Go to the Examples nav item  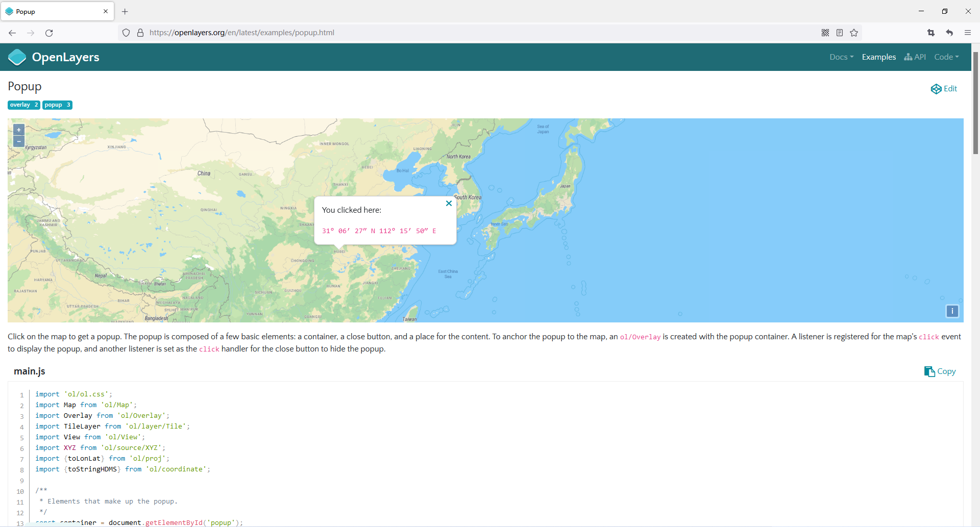(x=878, y=57)
